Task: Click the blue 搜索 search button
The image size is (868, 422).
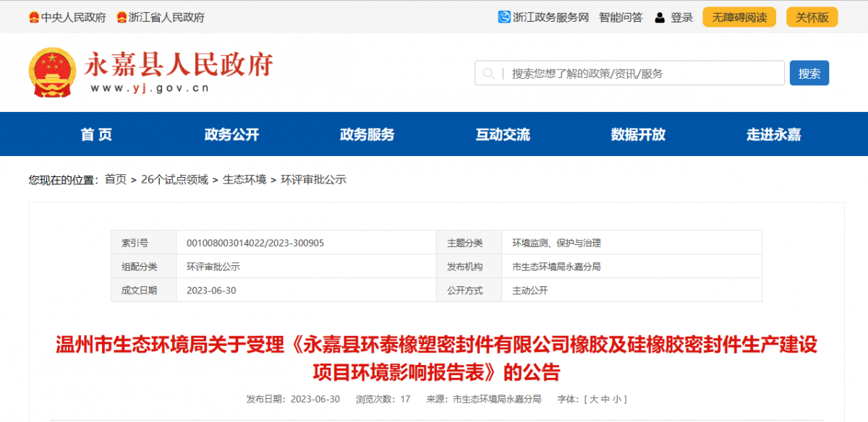Action: (x=809, y=73)
